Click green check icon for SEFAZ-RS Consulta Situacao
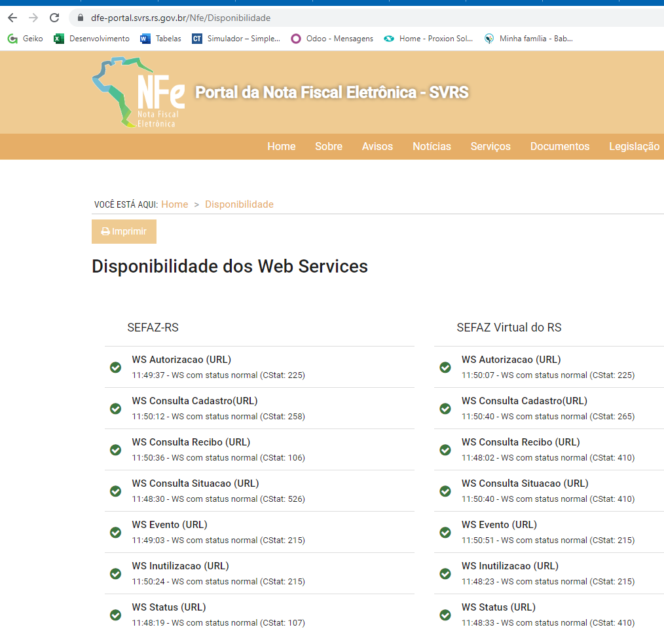Image resolution: width=664 pixels, height=644 pixels. pyautogui.click(x=116, y=491)
